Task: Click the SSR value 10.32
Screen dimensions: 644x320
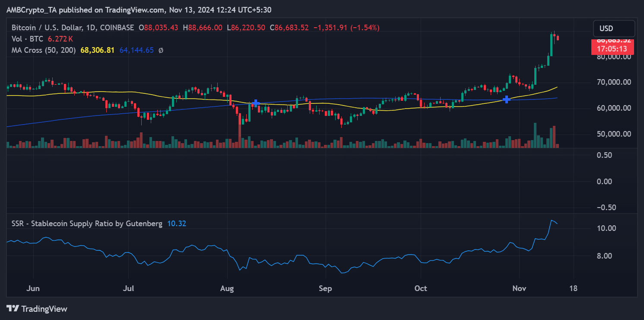Action: point(177,224)
